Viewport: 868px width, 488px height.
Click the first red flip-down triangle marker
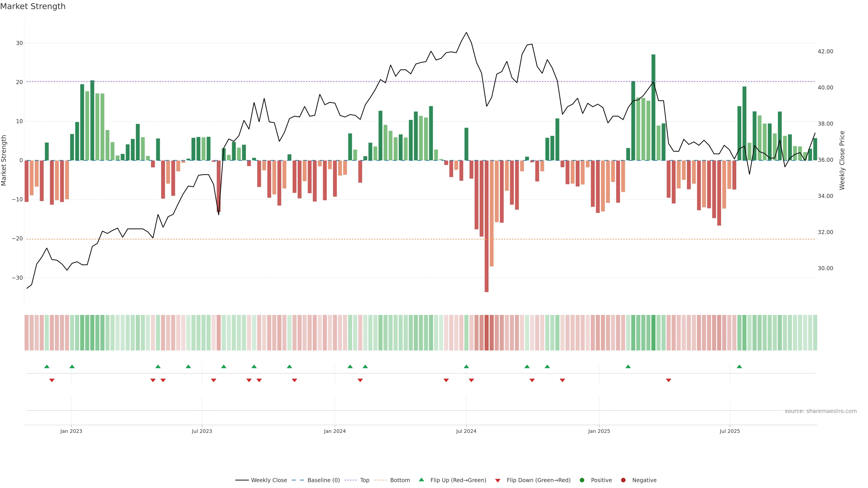click(x=52, y=380)
